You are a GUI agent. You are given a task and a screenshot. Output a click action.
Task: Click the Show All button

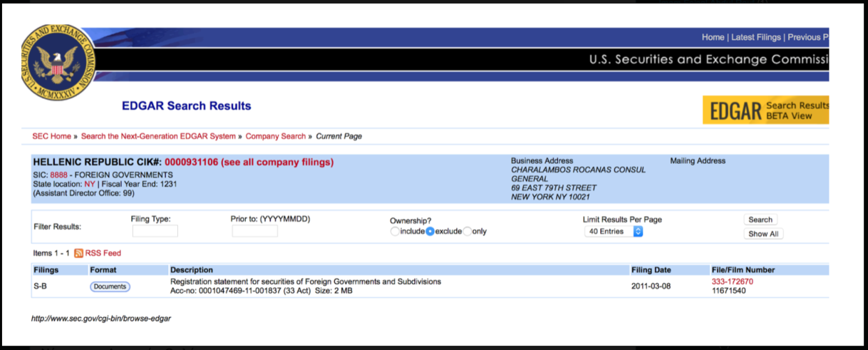763,234
